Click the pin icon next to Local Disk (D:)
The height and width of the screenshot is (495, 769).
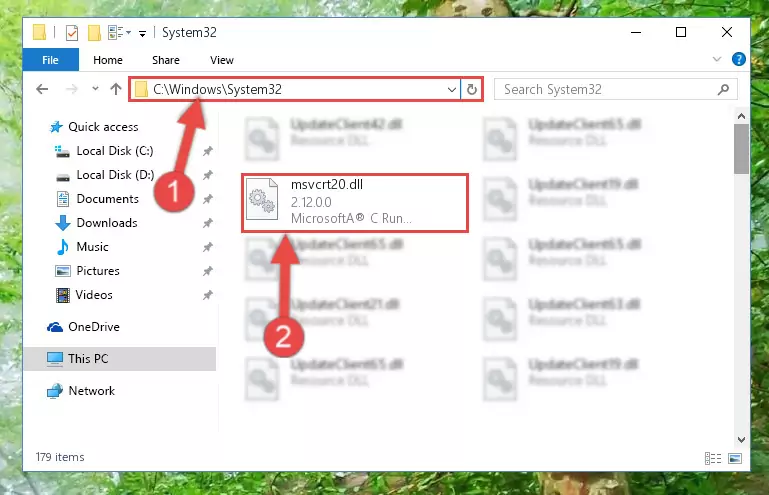pos(208,175)
